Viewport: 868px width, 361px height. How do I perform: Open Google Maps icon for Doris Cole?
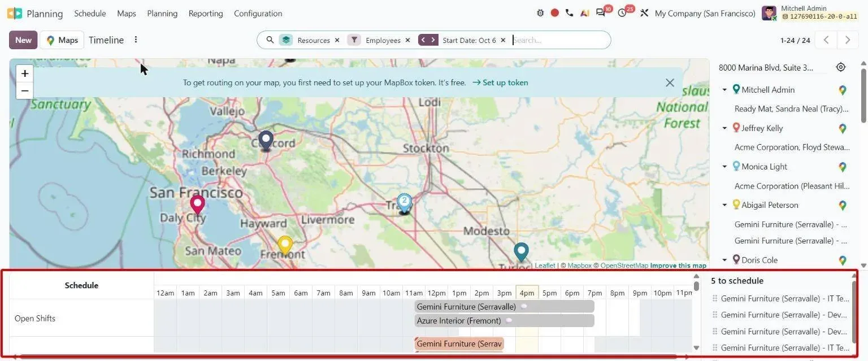(843, 260)
